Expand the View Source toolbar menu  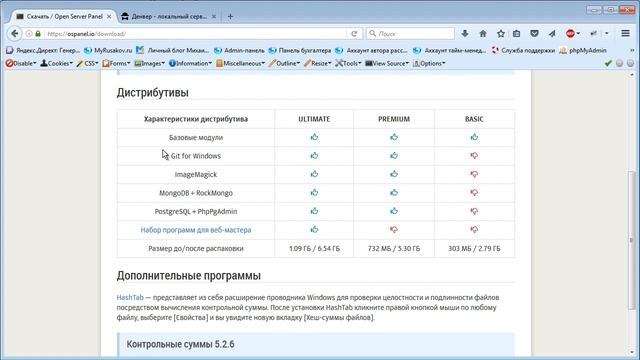click(x=387, y=63)
